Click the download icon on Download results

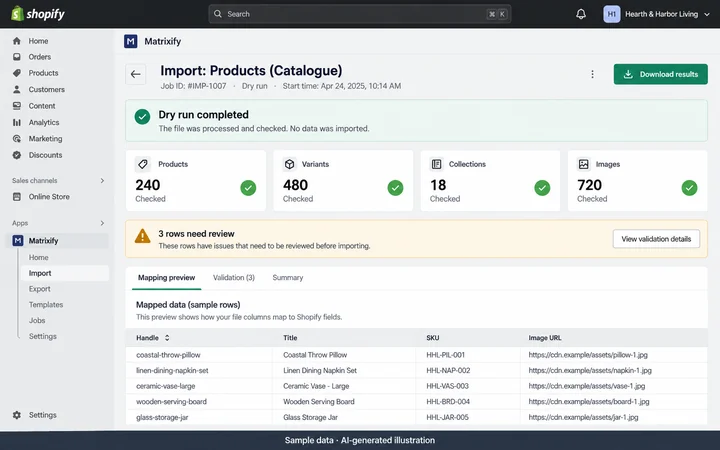(x=628, y=74)
